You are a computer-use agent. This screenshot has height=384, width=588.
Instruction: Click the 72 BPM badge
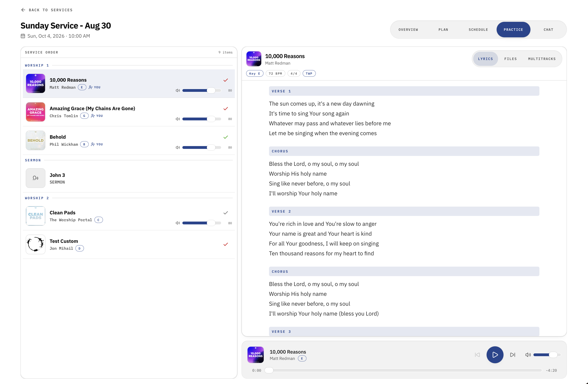click(275, 74)
